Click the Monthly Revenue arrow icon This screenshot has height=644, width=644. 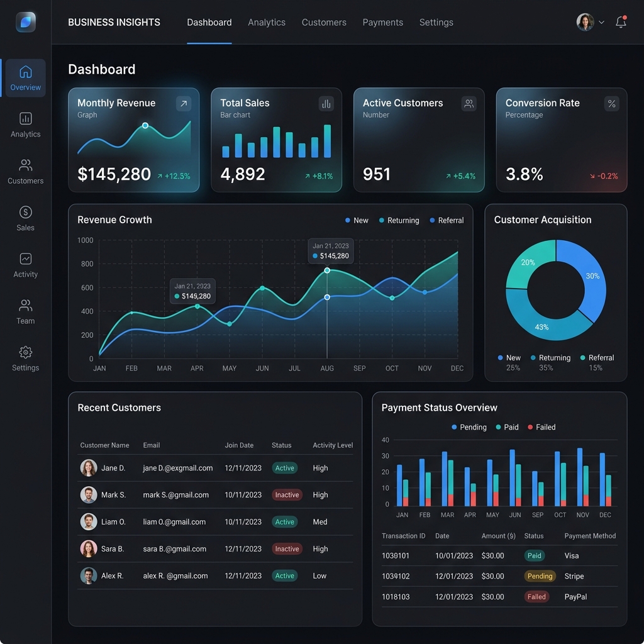[x=184, y=104]
